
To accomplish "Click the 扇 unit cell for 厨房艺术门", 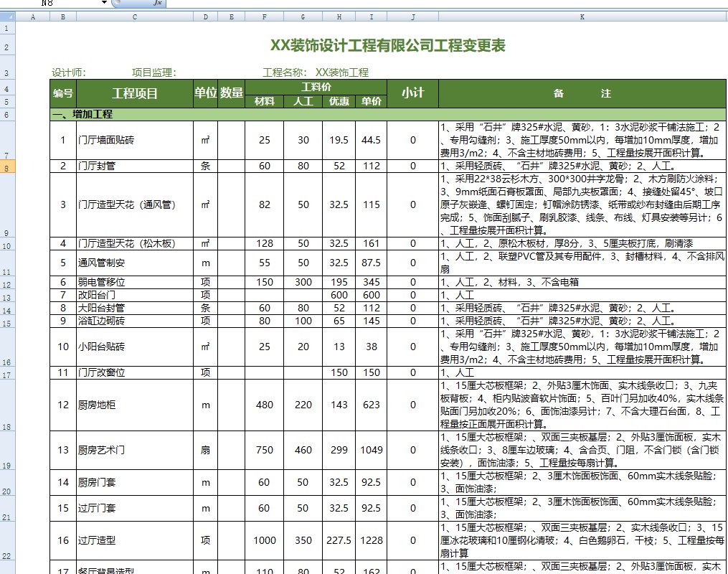I will point(205,450).
